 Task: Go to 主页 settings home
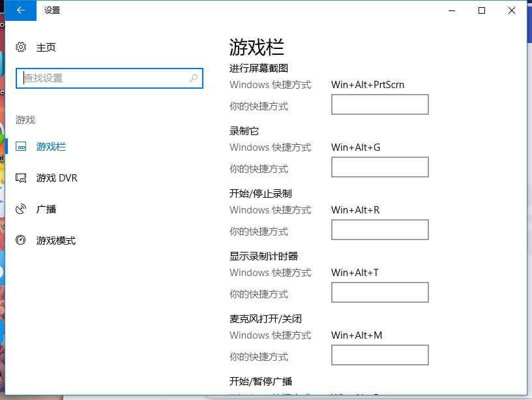click(46, 47)
